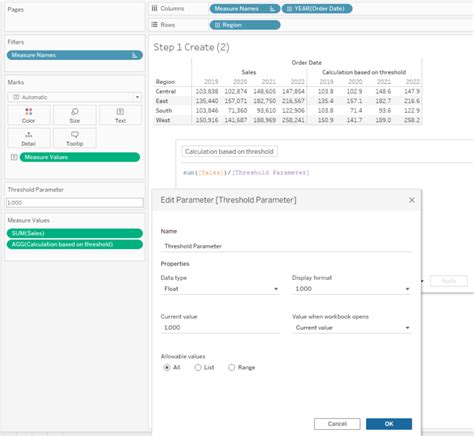Select AGG(Calculation based on threshold) pill
This screenshot has width=474, height=436.
75,244
